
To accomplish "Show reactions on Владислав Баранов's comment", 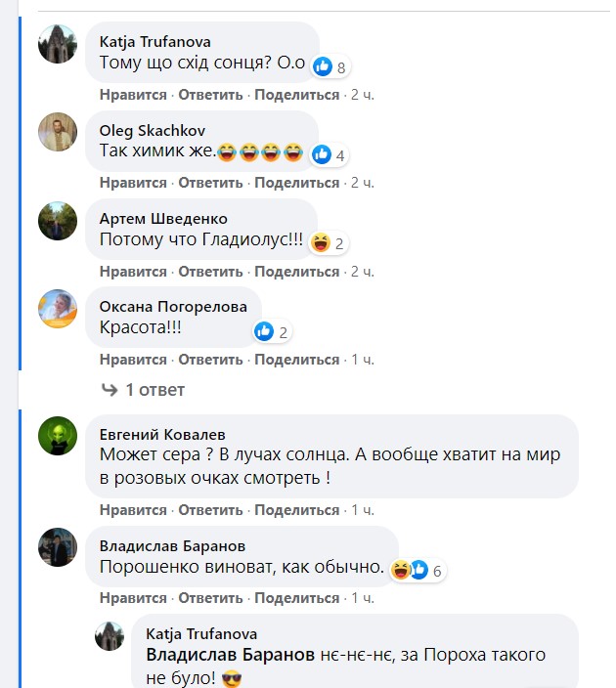I will click(421, 570).
